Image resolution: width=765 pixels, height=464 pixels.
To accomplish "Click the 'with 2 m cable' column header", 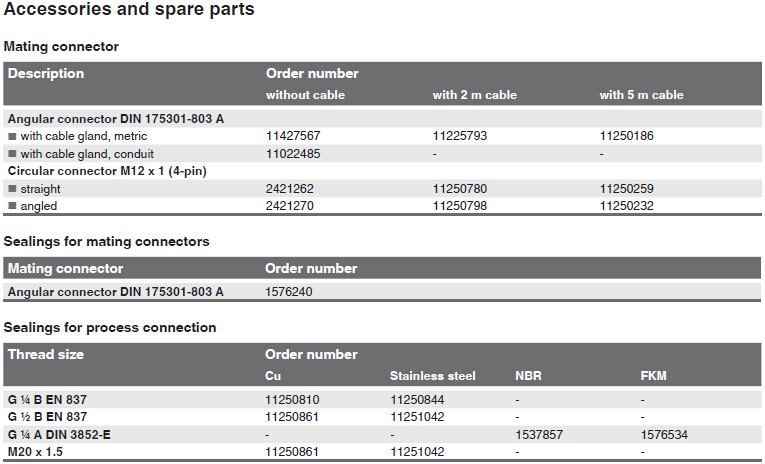I will point(475,95).
